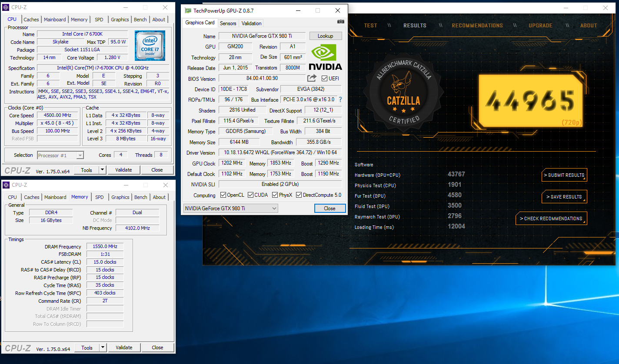619x364 pixels.
Task: Open Tools dropdown arrow in top CPU-Z window
Action: (x=102, y=170)
